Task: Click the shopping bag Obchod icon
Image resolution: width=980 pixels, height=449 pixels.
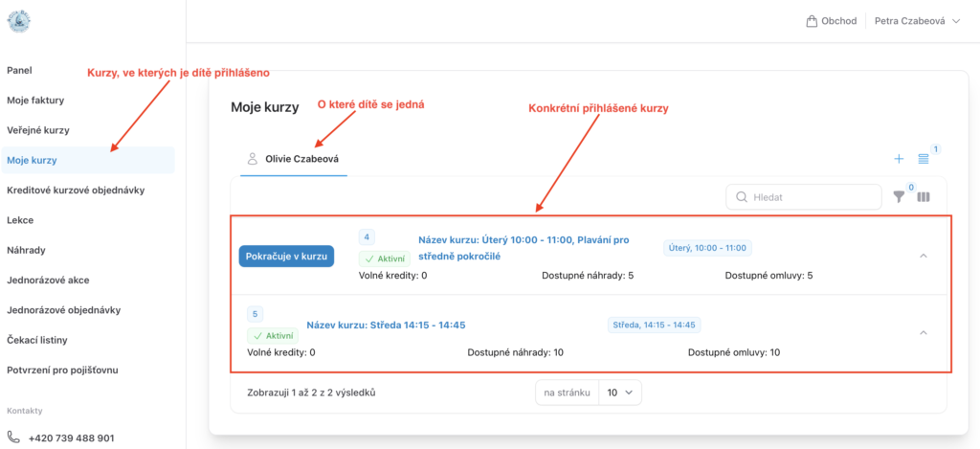Action: tap(813, 21)
